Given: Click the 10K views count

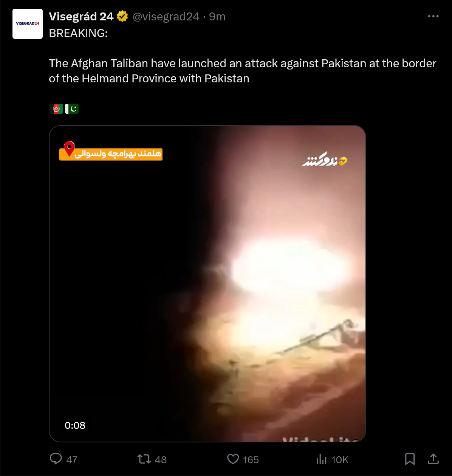Looking at the screenshot, I should (340, 460).
